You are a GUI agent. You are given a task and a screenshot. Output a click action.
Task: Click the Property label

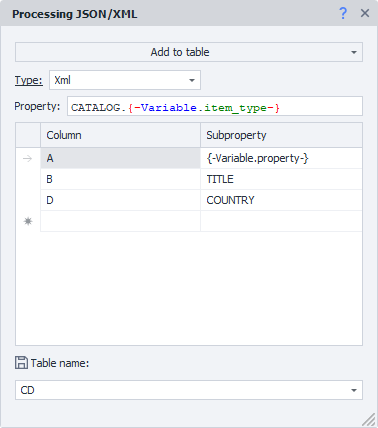click(x=37, y=106)
